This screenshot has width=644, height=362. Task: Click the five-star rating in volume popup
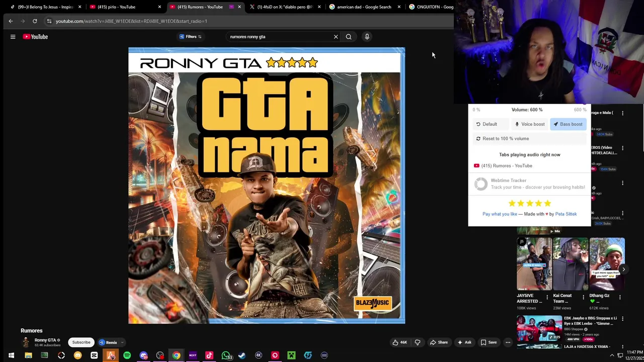(530, 203)
